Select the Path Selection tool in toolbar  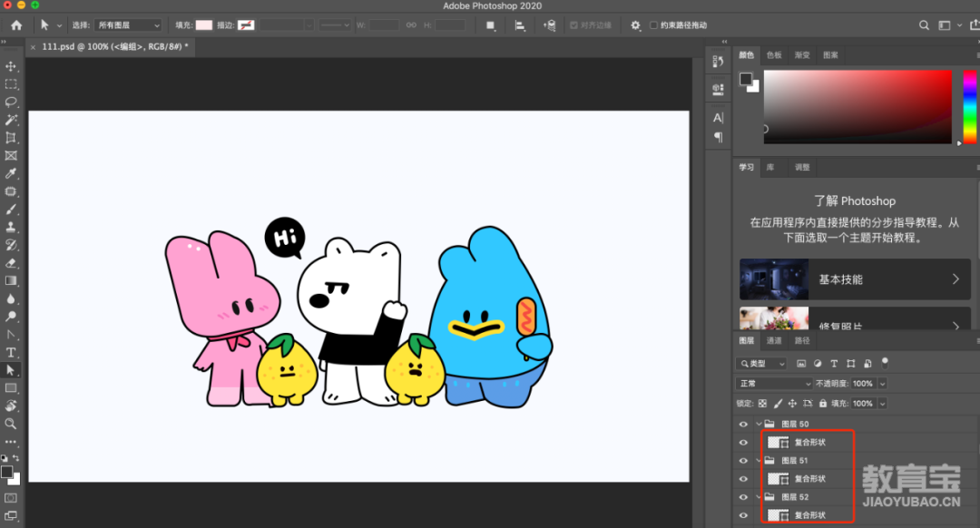(x=11, y=370)
